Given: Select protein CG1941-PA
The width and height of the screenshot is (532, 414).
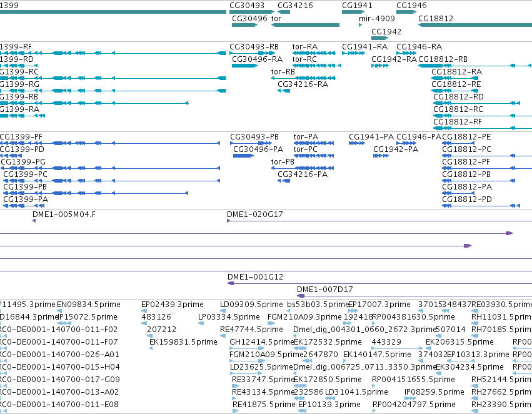Looking at the screenshot, I should (371, 137).
